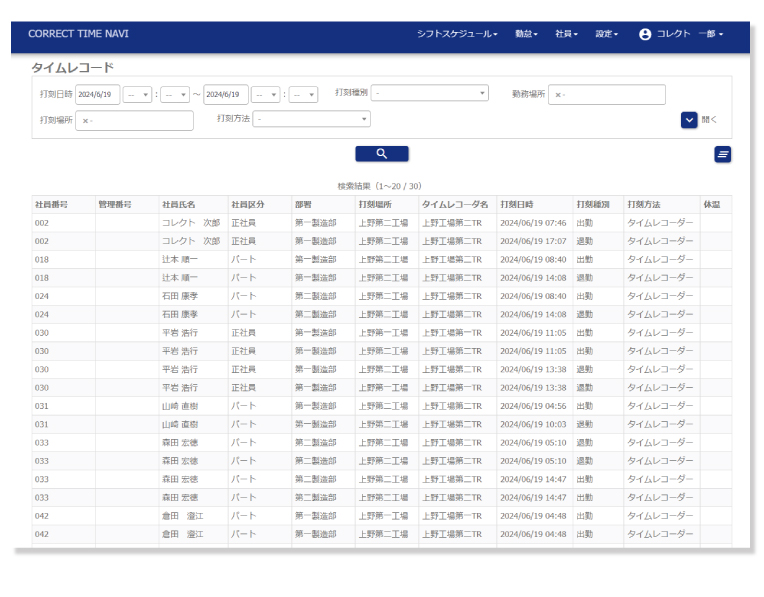Collapse the filter panel with chevron button
The height and width of the screenshot is (597, 764).
(689, 120)
